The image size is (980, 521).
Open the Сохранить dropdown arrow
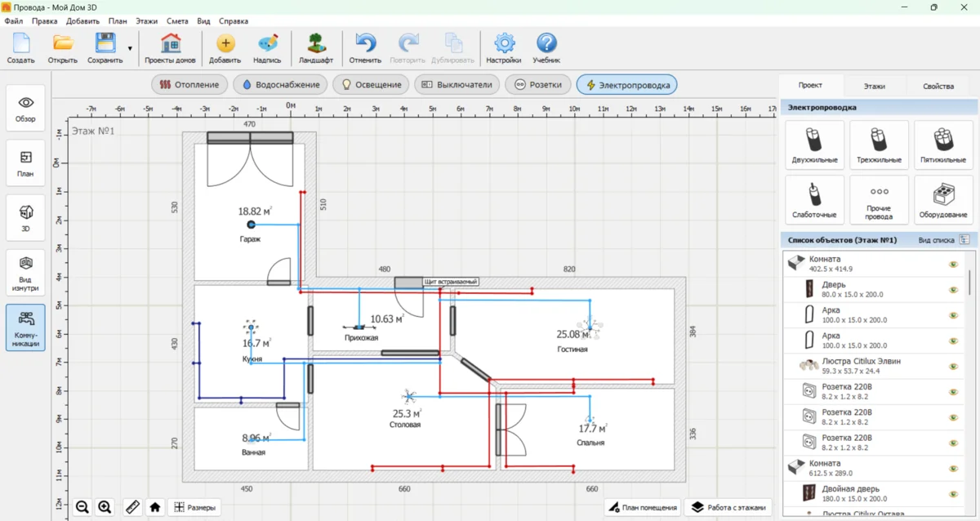pyautogui.click(x=130, y=48)
